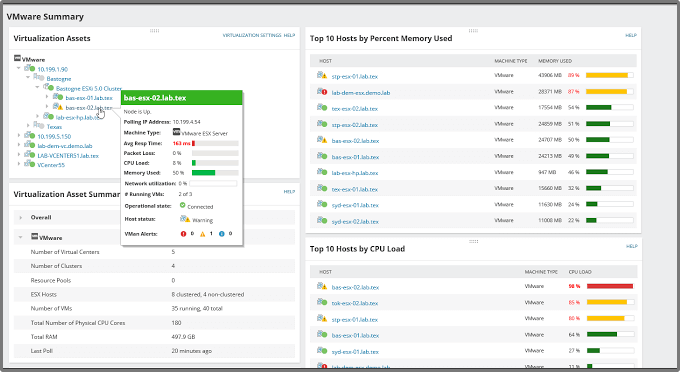The image size is (680, 372).
Task: Click '28371 MB' memory value
Action: [550, 91]
